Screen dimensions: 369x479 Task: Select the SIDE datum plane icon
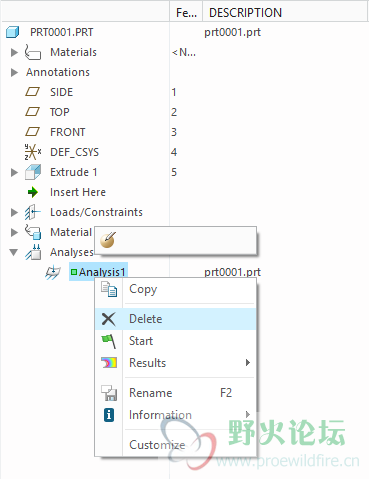32,92
